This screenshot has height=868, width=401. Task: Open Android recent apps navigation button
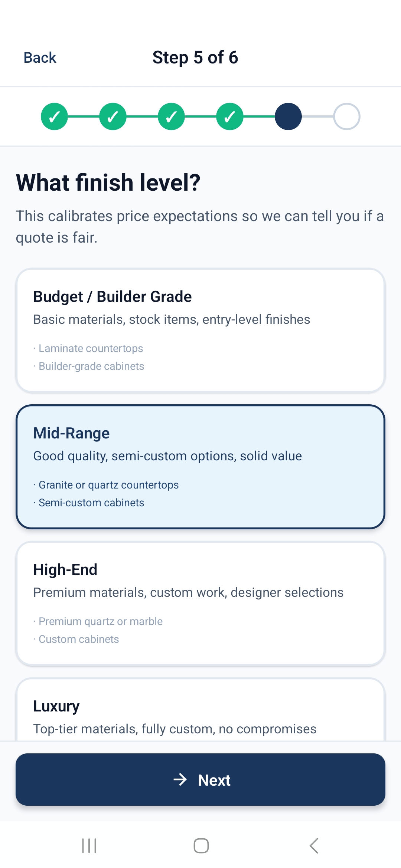[89, 846]
